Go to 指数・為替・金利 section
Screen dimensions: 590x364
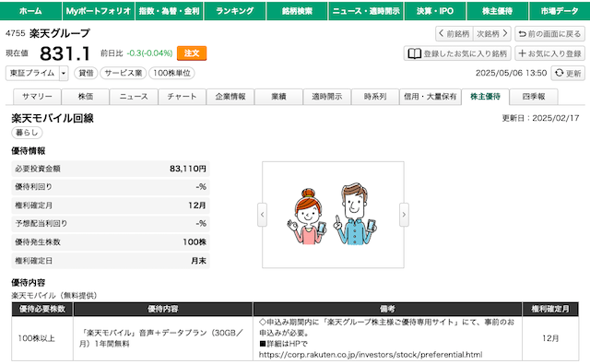[x=169, y=11]
